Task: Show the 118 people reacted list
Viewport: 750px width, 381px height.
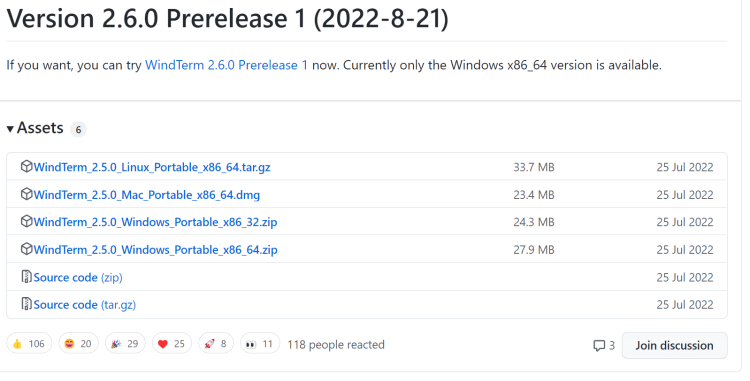Action: click(336, 345)
